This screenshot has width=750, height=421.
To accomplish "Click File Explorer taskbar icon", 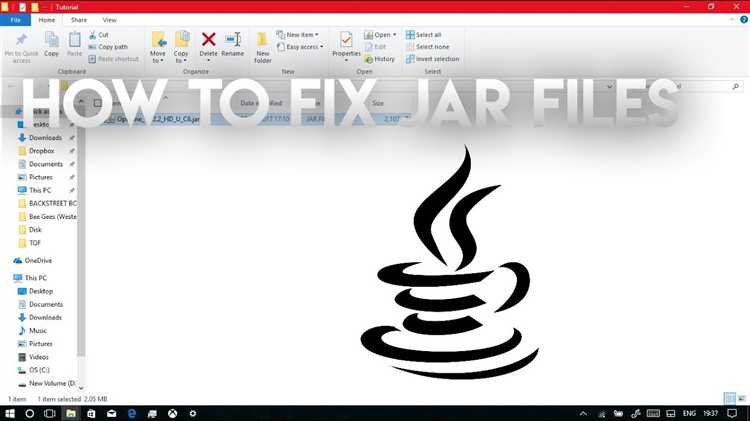I will 71,413.
